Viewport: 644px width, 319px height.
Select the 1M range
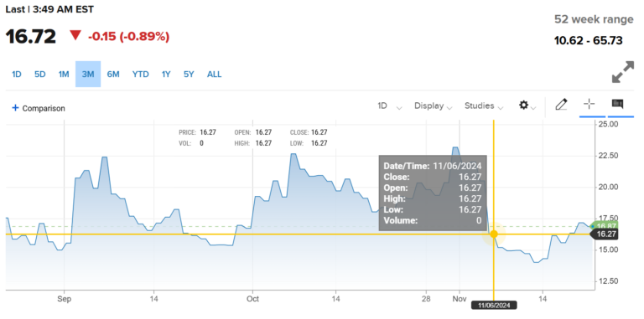[64, 75]
